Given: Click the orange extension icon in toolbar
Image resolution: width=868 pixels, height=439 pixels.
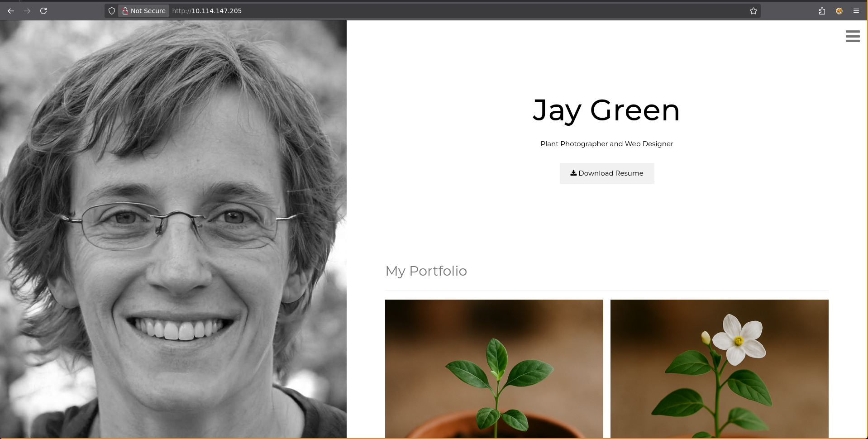Looking at the screenshot, I should tap(839, 11).
